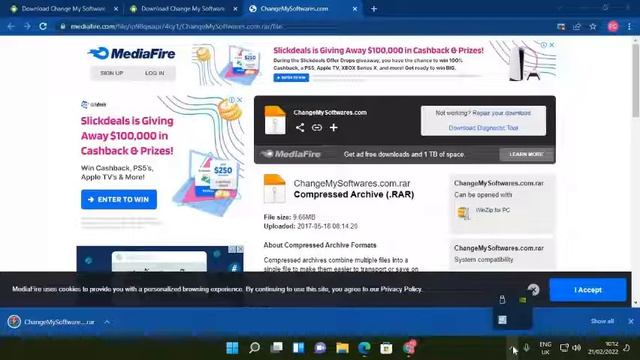This screenshot has height=360, width=640.
Task: Click the ENG UK language indicator
Action: tap(545, 348)
